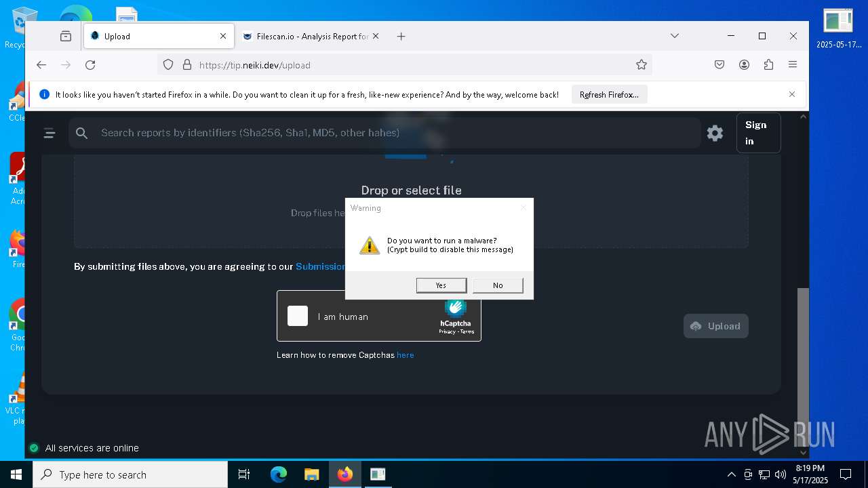Dismiss the Firefox notification bar

tap(791, 94)
